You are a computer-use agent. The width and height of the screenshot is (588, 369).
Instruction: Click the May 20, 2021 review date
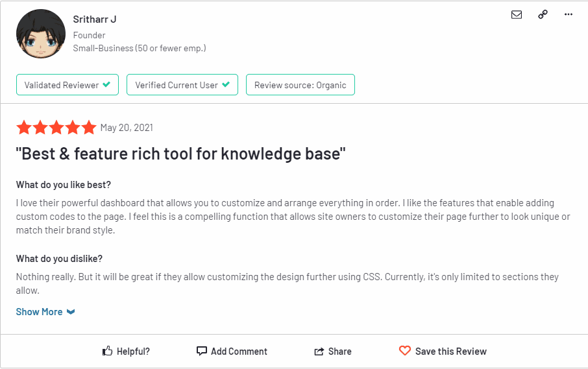point(127,128)
